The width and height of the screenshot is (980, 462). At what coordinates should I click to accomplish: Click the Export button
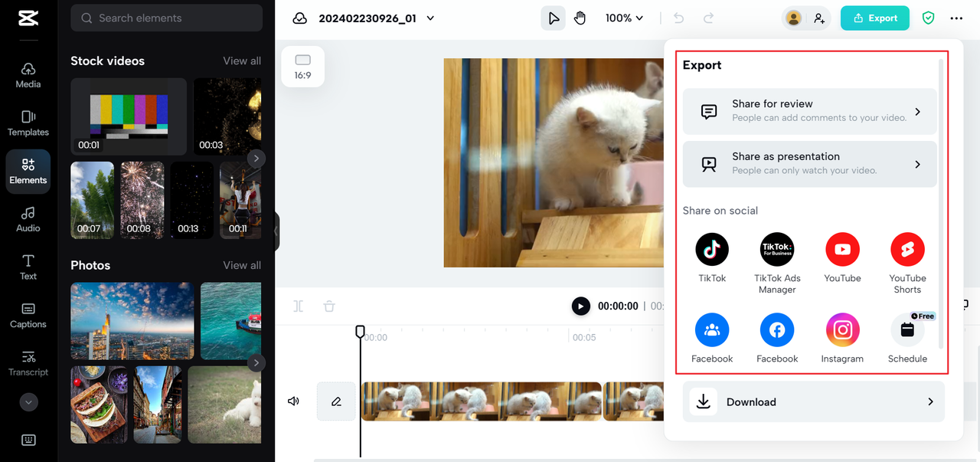coord(874,17)
